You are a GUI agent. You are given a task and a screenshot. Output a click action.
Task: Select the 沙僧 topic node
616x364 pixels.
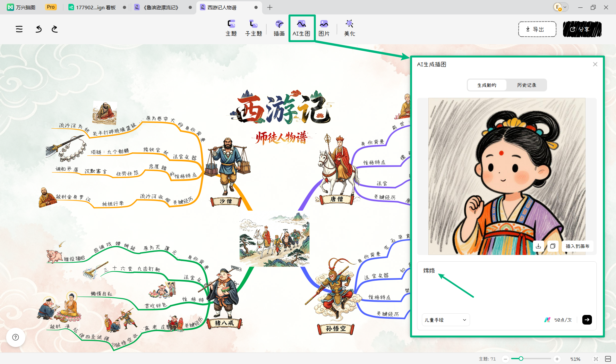pos(226,201)
